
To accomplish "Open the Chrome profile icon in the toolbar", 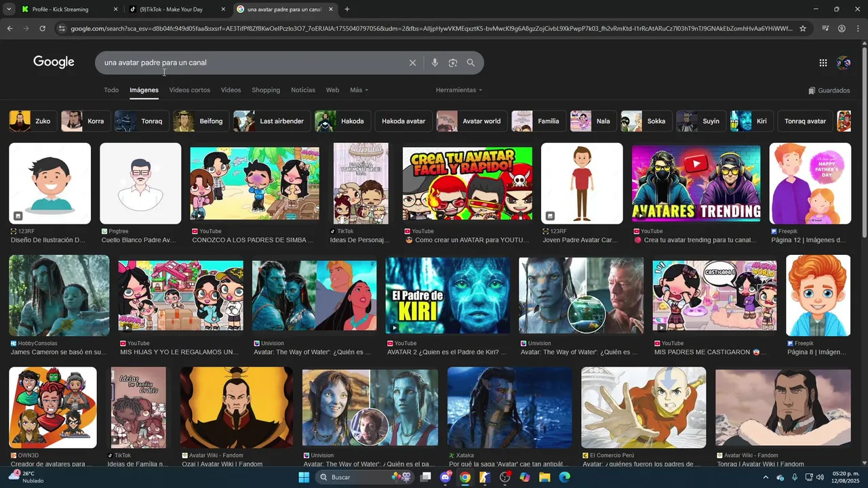I will point(842,28).
